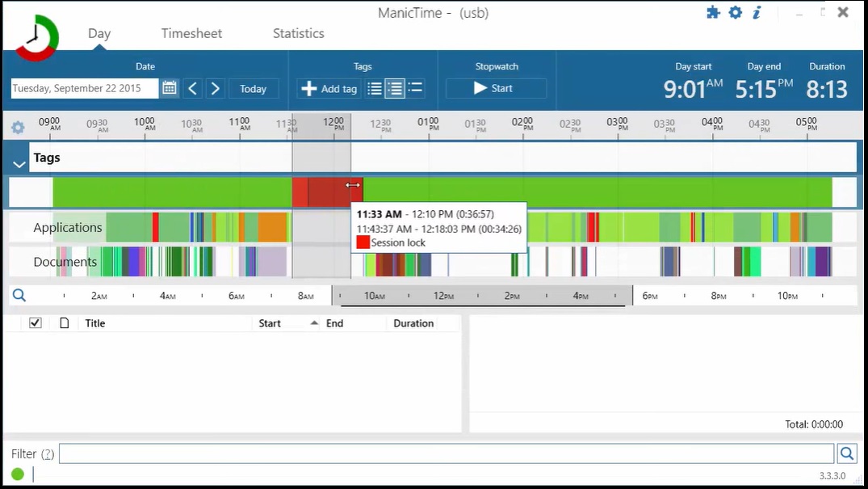
Task: Switch to the Statistics tab
Action: pos(299,33)
